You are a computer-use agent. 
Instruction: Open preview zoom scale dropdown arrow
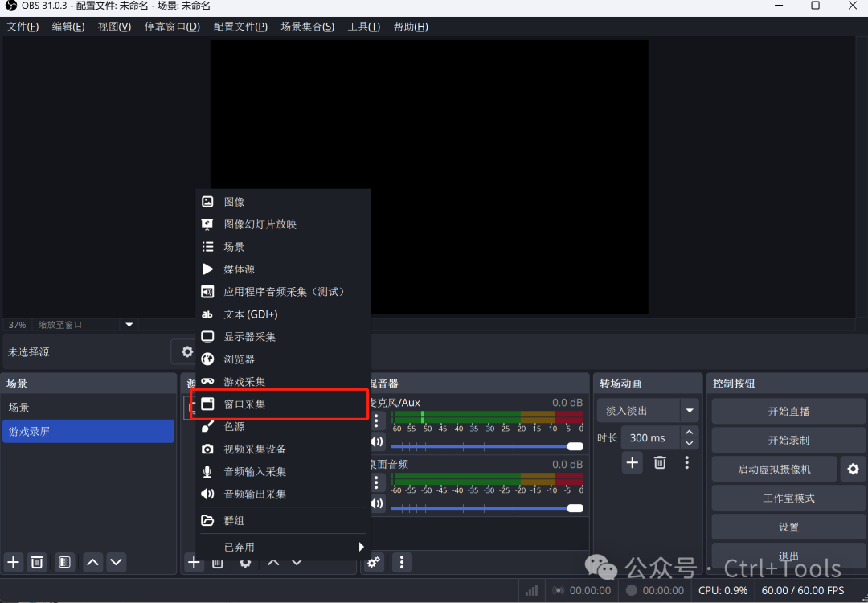point(129,325)
